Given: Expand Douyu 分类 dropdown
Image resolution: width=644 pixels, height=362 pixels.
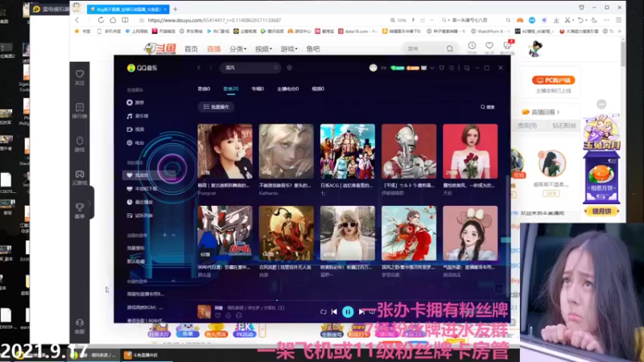Looking at the screenshot, I should click(237, 49).
